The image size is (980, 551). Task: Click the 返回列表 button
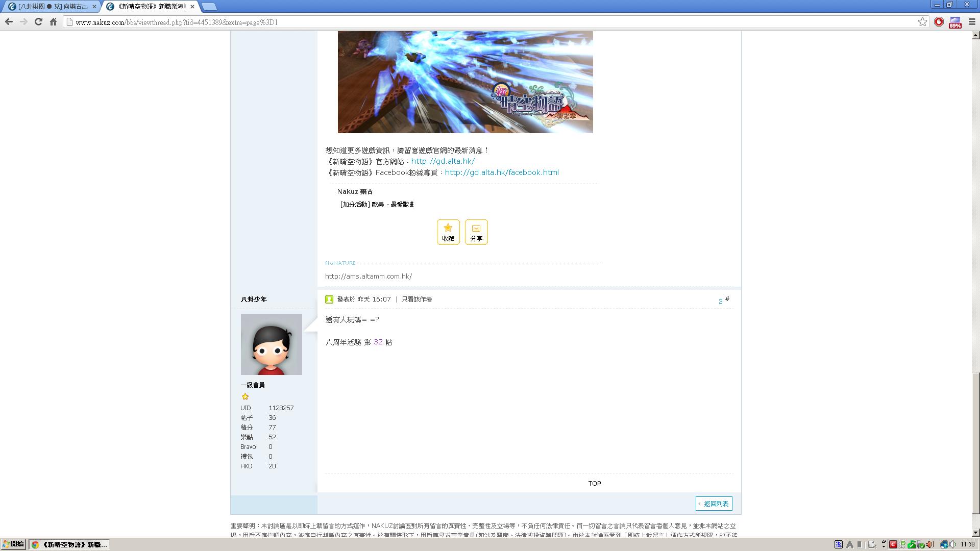click(x=714, y=504)
